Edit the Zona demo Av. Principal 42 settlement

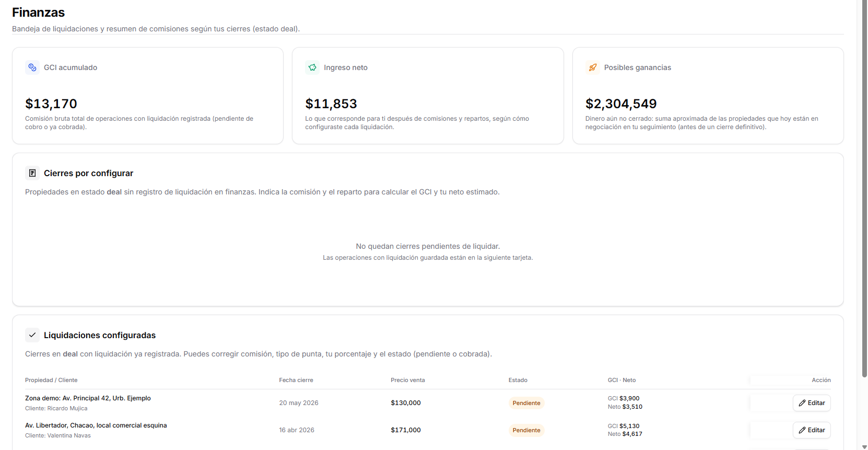tap(812, 403)
